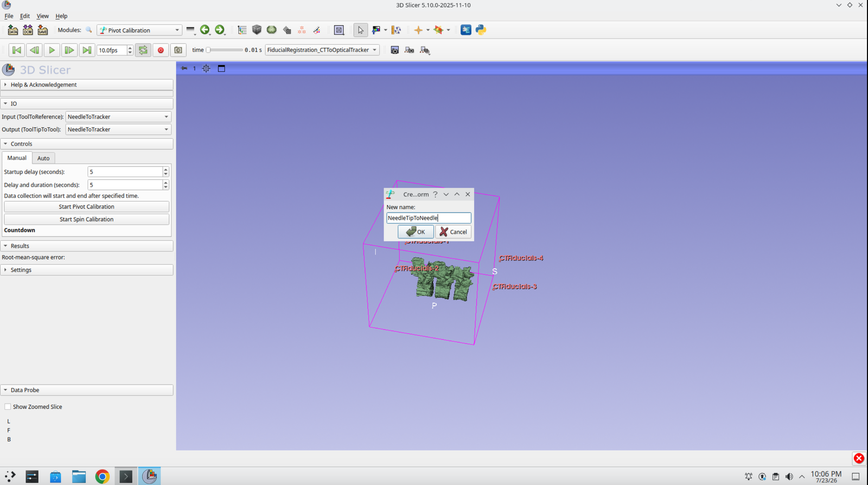Viewport: 868px width, 485px height.
Task: Select the mouse pointer interaction mode
Action: pos(361,30)
